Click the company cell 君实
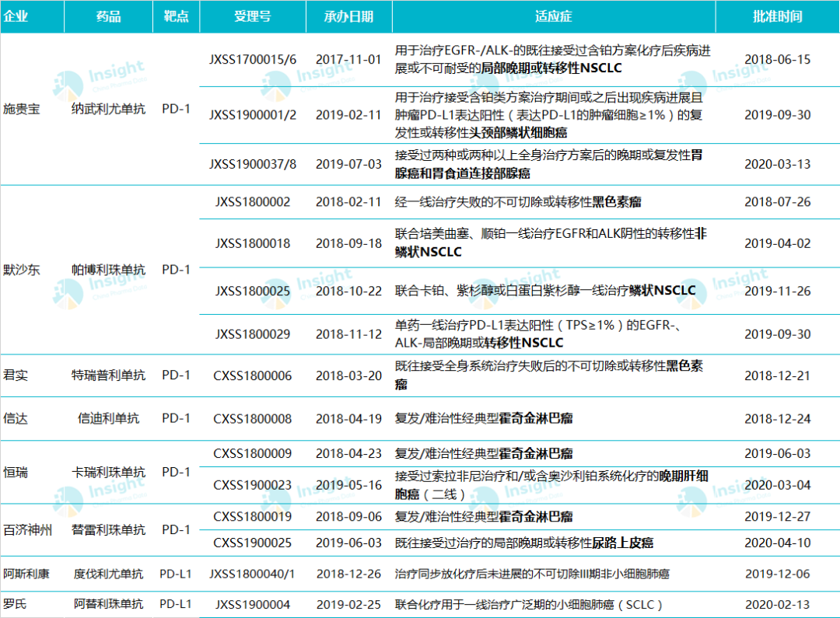The width and height of the screenshot is (840, 618). 16,375
